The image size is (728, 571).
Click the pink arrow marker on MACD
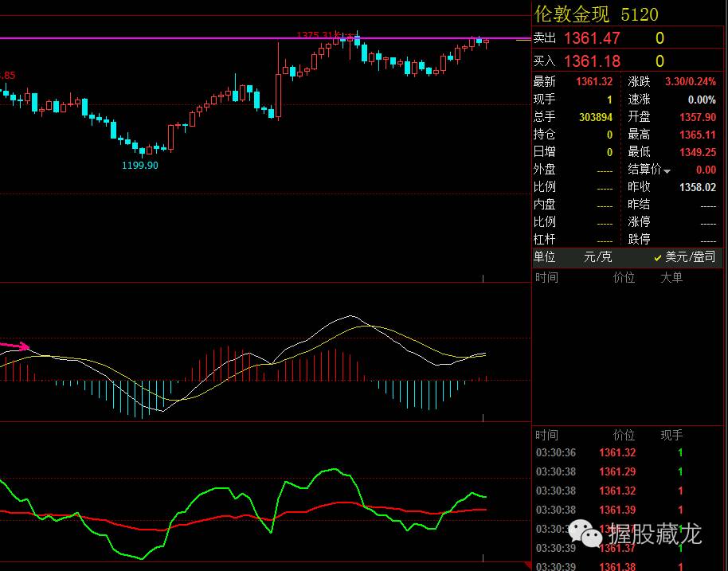coord(16,346)
